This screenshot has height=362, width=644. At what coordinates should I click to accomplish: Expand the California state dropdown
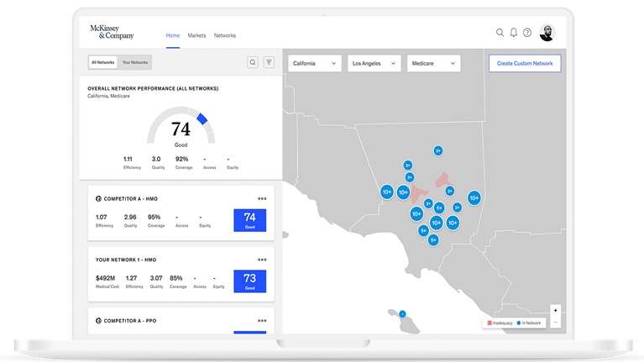coord(315,63)
